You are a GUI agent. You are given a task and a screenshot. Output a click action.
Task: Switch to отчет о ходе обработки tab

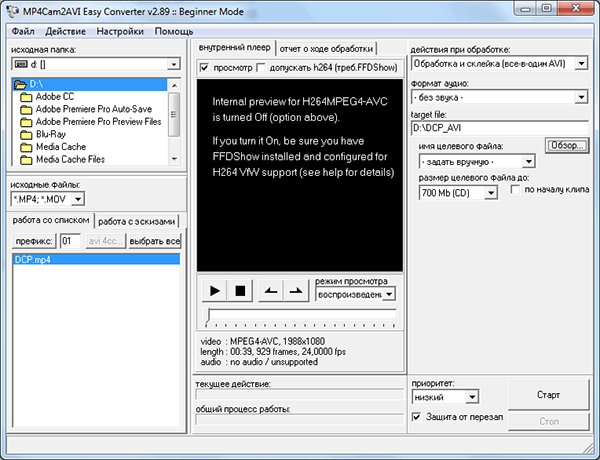pyautogui.click(x=326, y=49)
